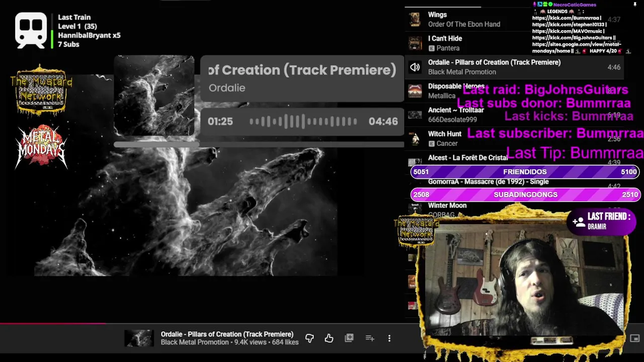Add current song to playlist icon
Viewport: 644px width, 362px height.
coord(370,338)
